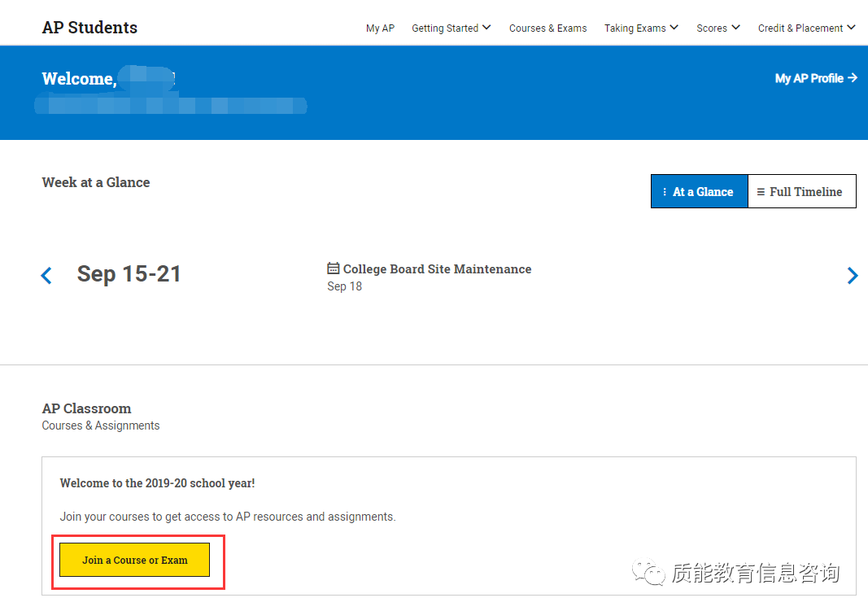868x611 pixels.
Task: Click the AP Classroom heading
Action: (87, 408)
